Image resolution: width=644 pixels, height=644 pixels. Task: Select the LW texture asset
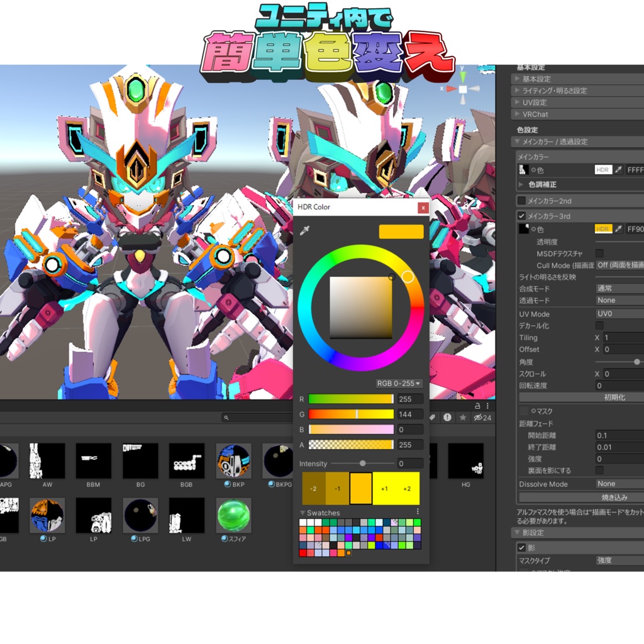tap(186, 515)
